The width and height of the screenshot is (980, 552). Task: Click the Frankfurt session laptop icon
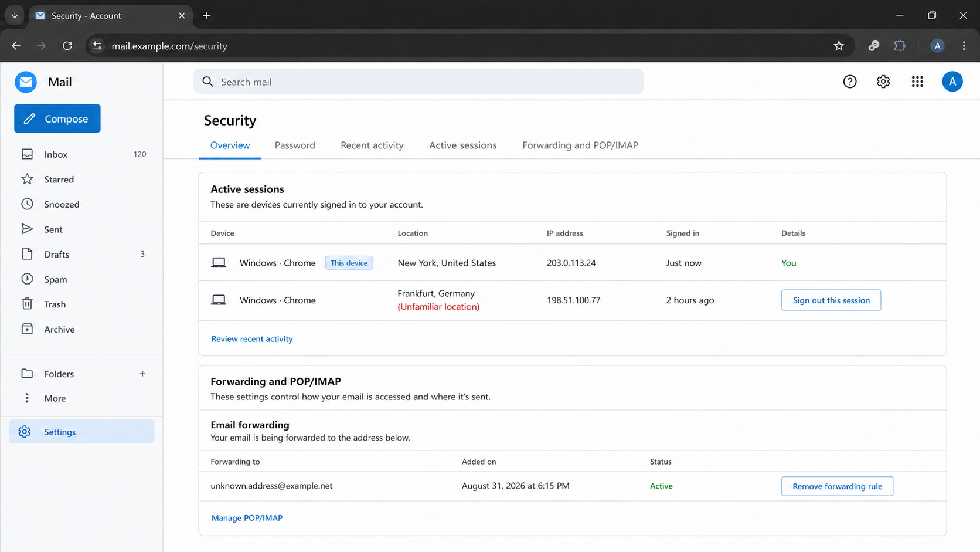point(219,300)
